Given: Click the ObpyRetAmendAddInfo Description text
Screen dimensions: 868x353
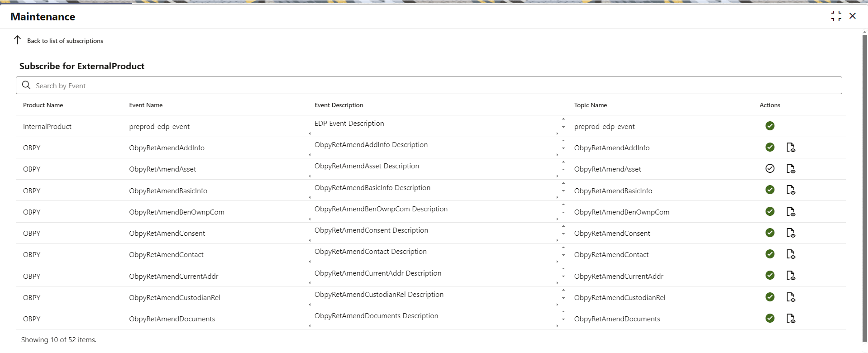Looking at the screenshot, I should point(371,145).
